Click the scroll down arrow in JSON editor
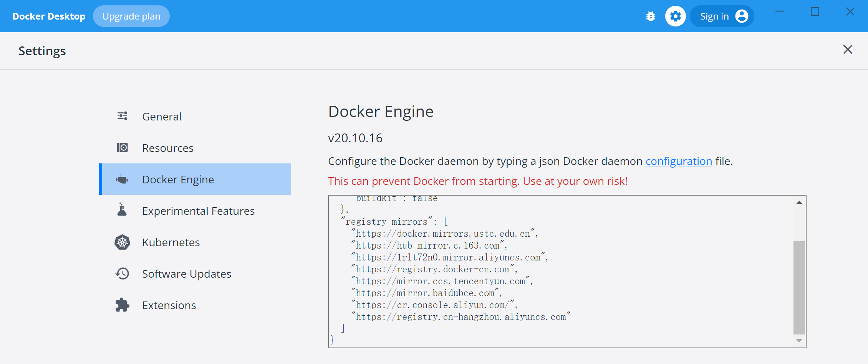 [799, 341]
